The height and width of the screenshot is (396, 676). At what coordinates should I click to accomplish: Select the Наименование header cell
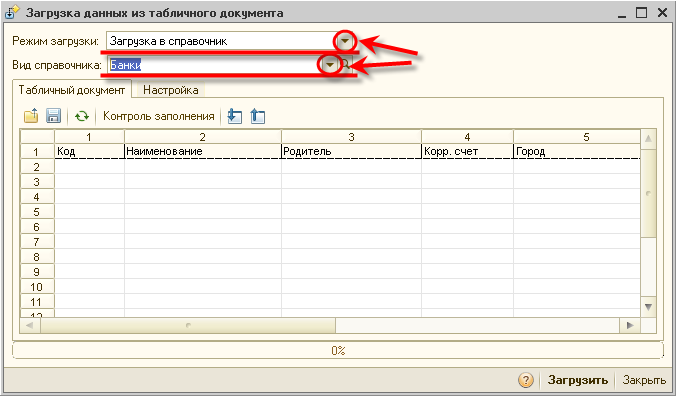pyautogui.click(x=203, y=151)
